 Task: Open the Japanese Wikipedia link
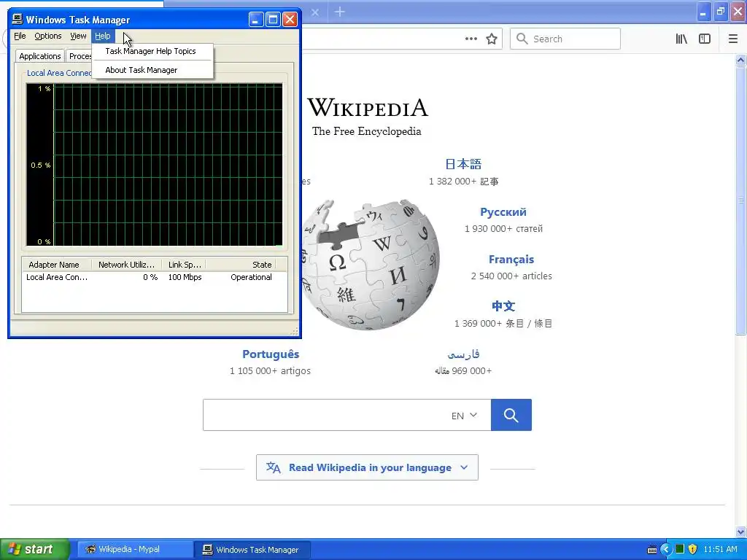click(463, 164)
